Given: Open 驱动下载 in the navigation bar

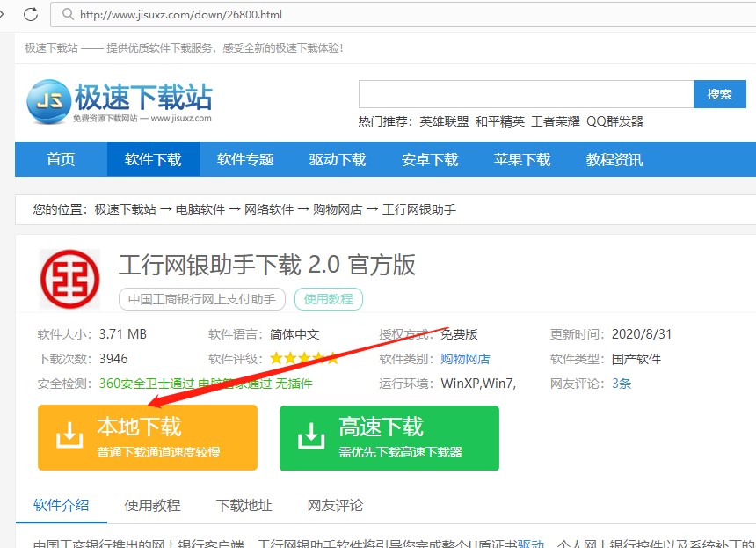Looking at the screenshot, I should point(338,159).
